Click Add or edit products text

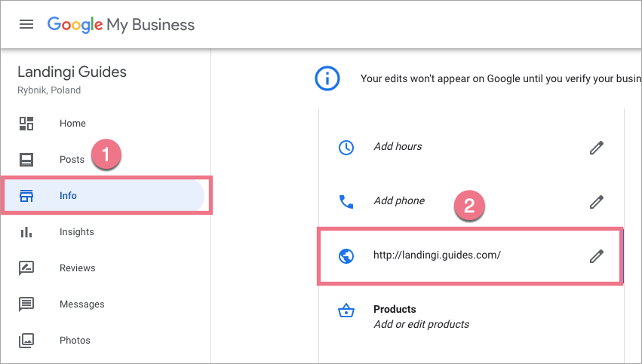[x=421, y=325]
